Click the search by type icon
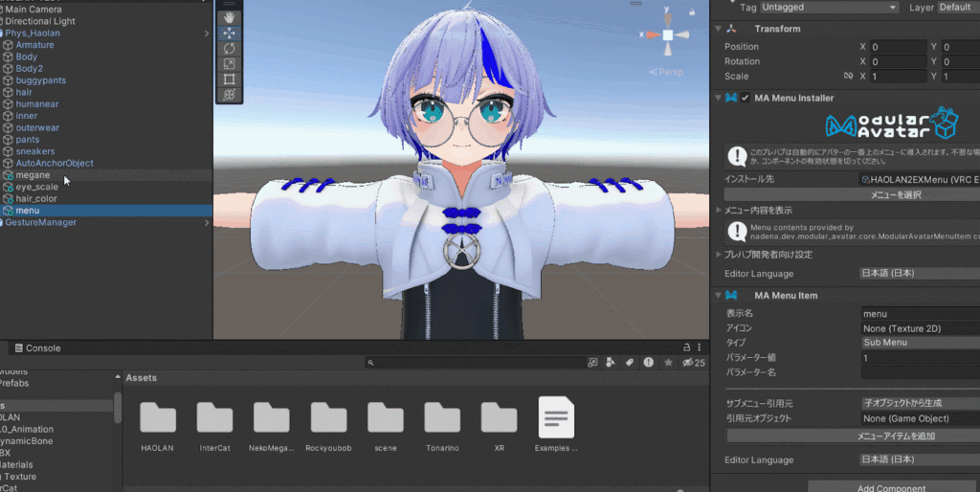 (611, 363)
